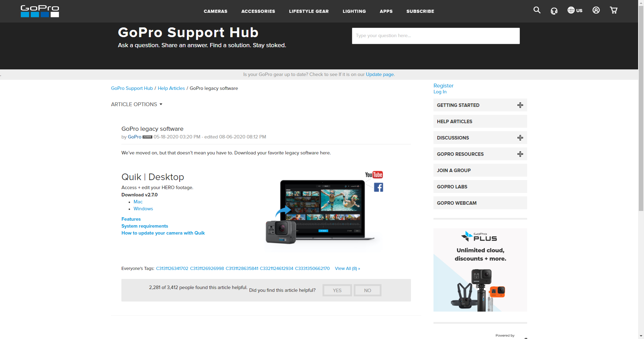
Task: Open the user account icon
Action: pos(596,10)
